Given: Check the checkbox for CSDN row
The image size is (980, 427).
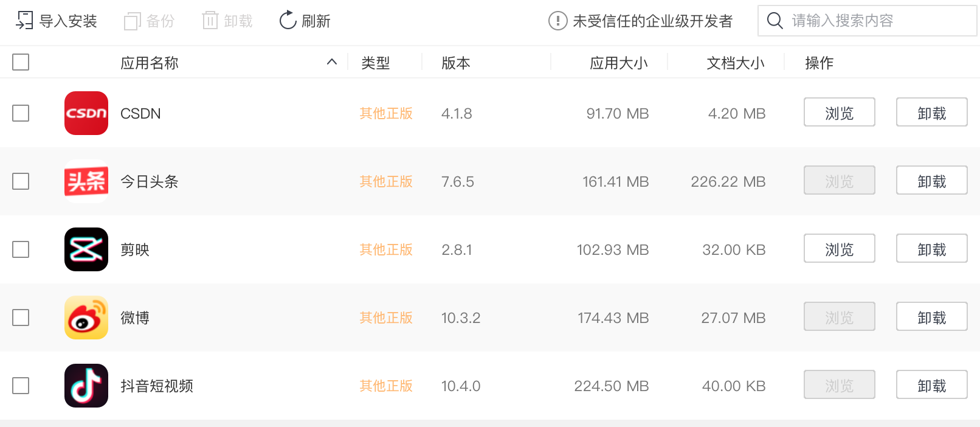Looking at the screenshot, I should [20, 113].
